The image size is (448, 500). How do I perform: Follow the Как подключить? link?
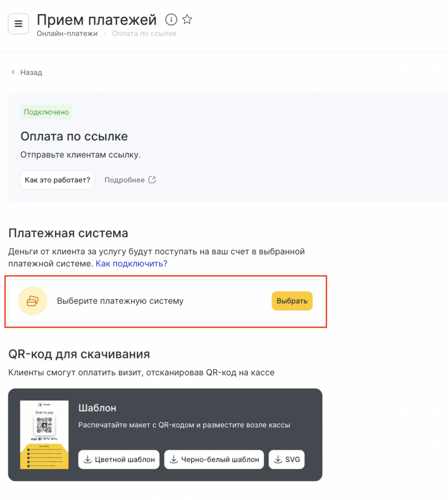pos(131,264)
